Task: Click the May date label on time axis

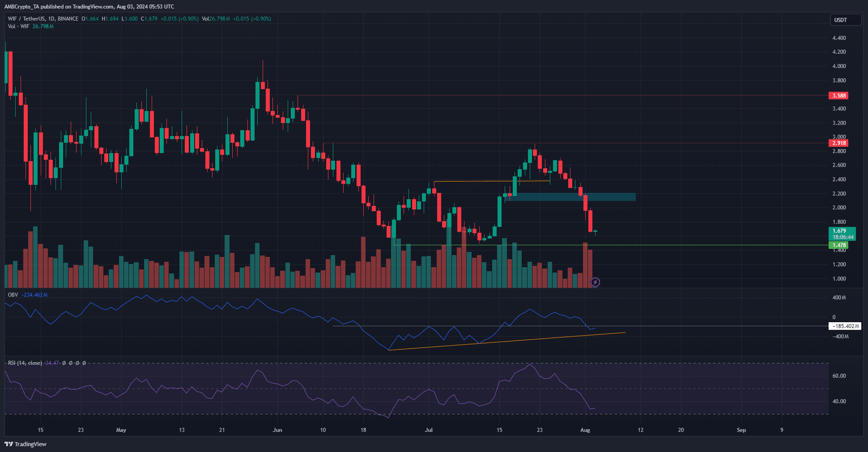Action: [x=121, y=430]
